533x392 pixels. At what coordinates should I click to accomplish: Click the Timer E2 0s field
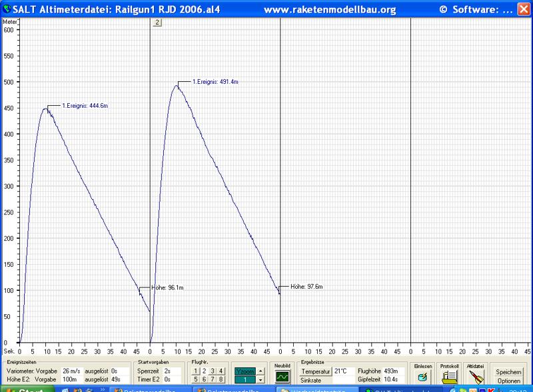click(172, 379)
